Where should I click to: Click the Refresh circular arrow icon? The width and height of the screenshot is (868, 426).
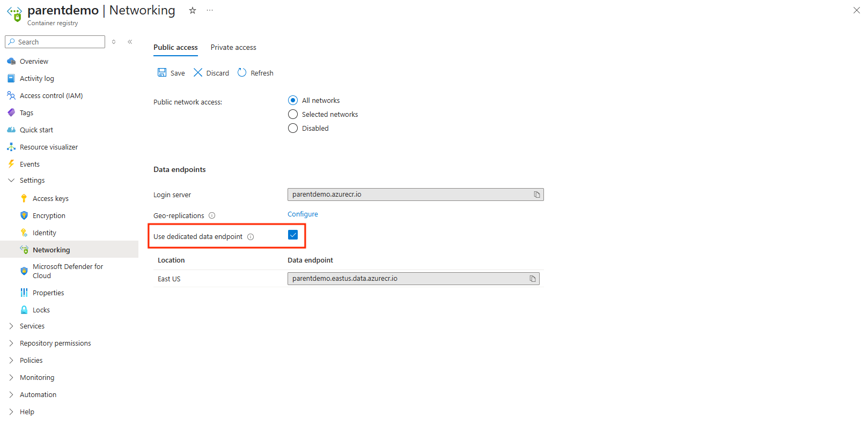[x=242, y=73]
